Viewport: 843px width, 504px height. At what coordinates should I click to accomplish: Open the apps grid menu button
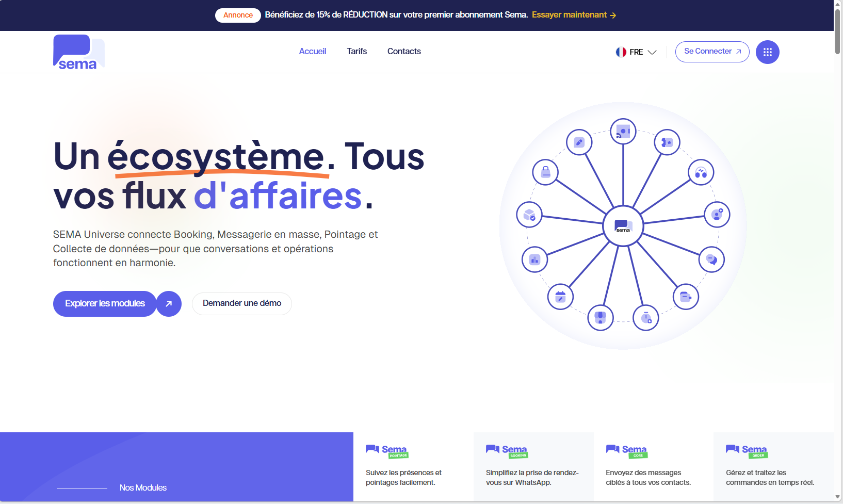(x=767, y=52)
